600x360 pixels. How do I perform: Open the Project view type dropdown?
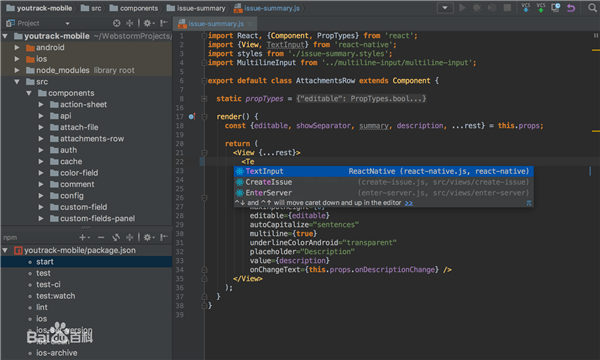[x=67, y=24]
